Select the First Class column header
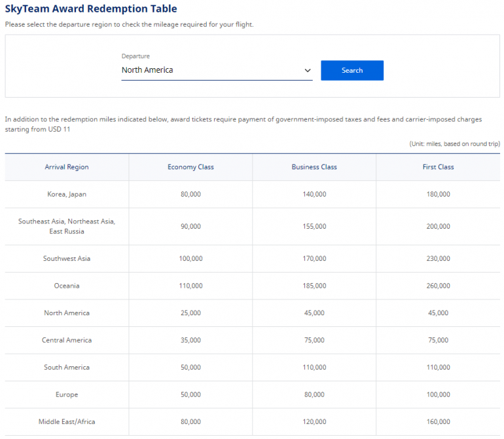The height and width of the screenshot is (439, 504). pos(438,167)
